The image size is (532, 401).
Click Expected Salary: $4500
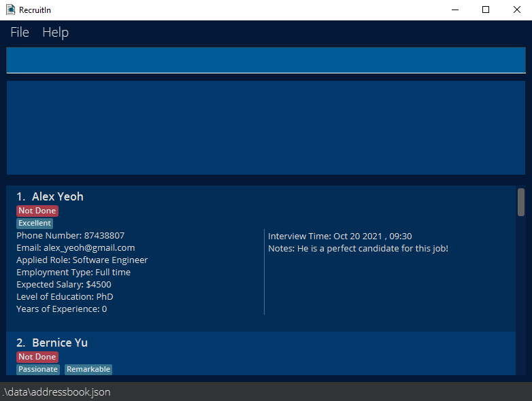(64, 284)
